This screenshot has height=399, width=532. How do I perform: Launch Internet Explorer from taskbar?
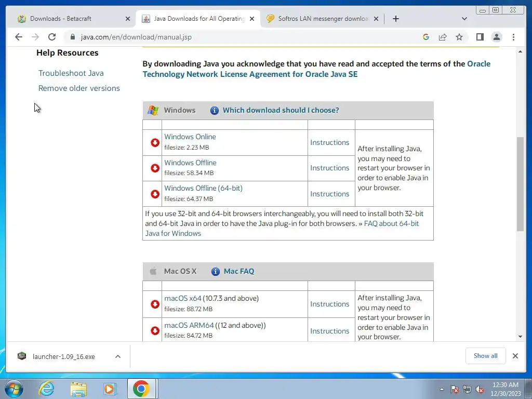coord(46,389)
